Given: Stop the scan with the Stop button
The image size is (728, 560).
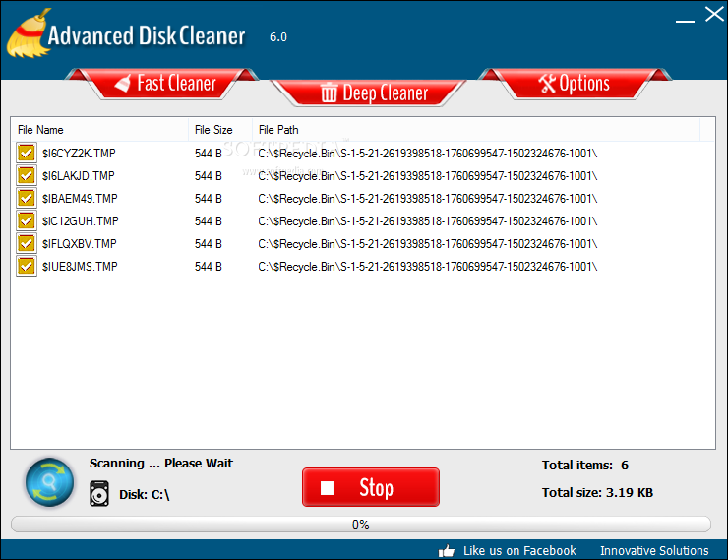Looking at the screenshot, I should pyautogui.click(x=371, y=487).
